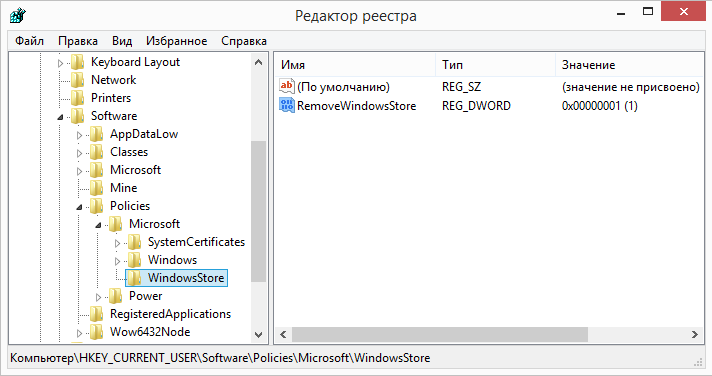Click the Network folder icon

[x=78, y=80]
